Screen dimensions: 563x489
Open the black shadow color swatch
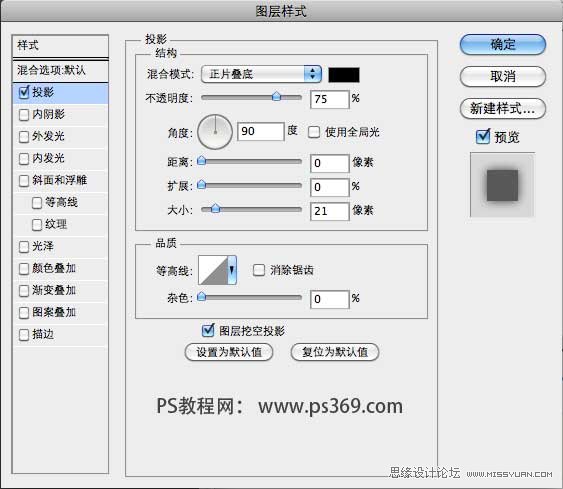pos(344,75)
